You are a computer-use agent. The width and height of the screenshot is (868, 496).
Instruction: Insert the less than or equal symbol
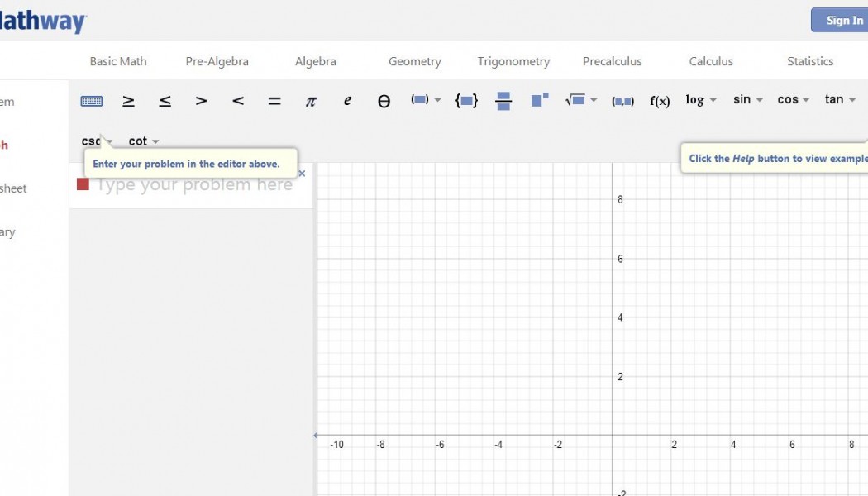(165, 101)
